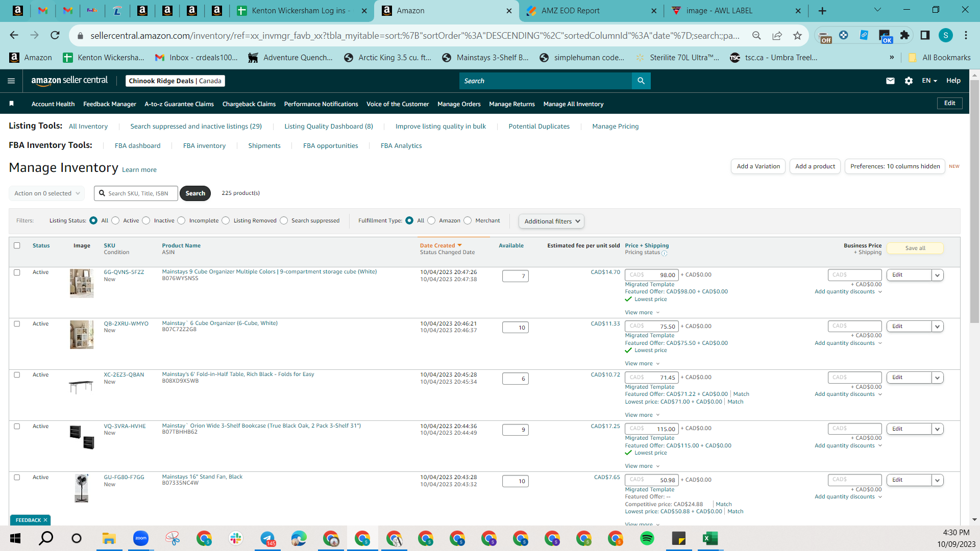Close the FEEDBACK tab with its X
Image resolution: width=980 pixels, height=551 pixels.
[45, 520]
